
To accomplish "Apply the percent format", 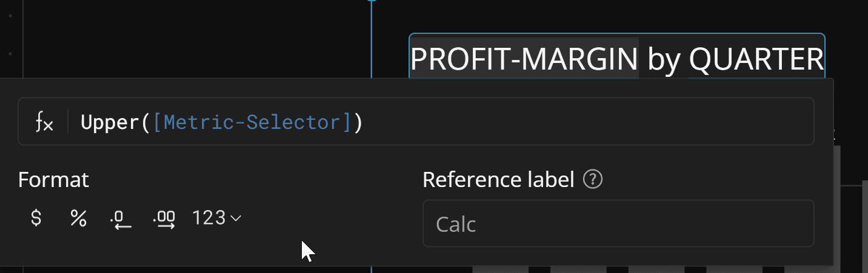I will click(78, 218).
